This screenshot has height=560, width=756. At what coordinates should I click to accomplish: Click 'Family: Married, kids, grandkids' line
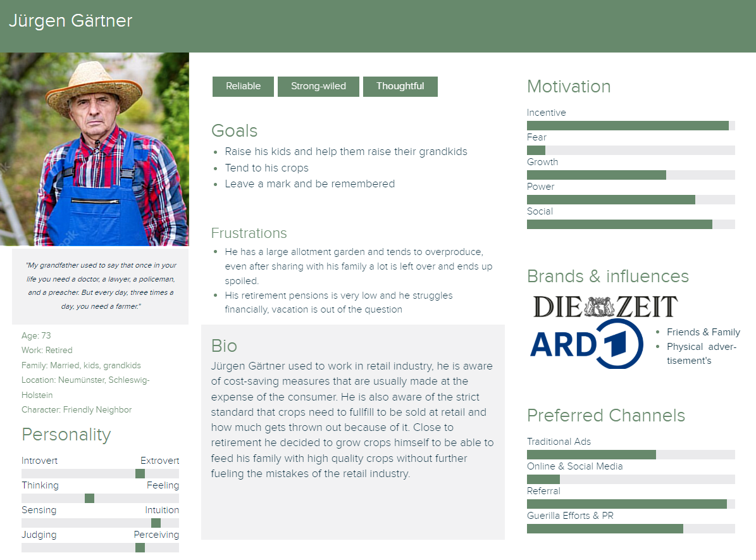click(x=81, y=366)
